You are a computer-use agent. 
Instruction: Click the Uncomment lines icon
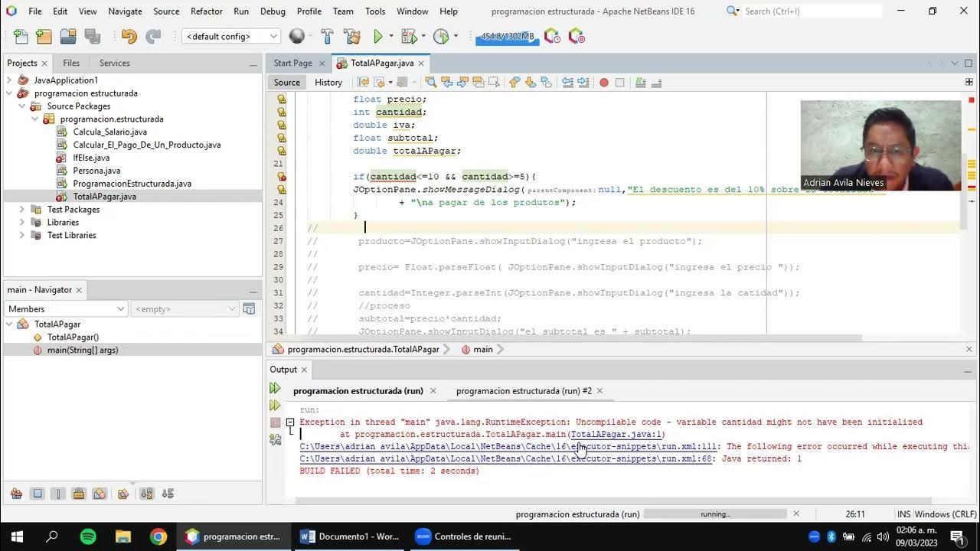(656, 82)
